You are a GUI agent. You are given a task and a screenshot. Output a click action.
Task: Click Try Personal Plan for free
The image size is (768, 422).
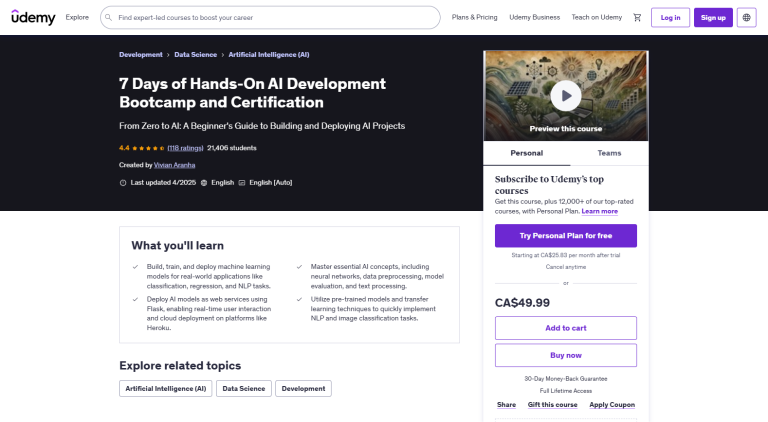pos(566,236)
